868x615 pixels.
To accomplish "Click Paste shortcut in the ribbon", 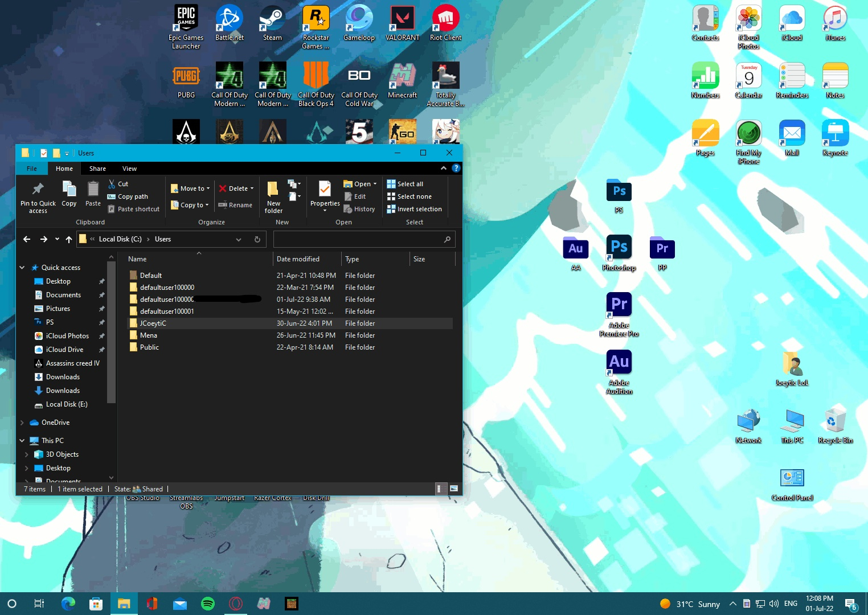I will [x=133, y=209].
